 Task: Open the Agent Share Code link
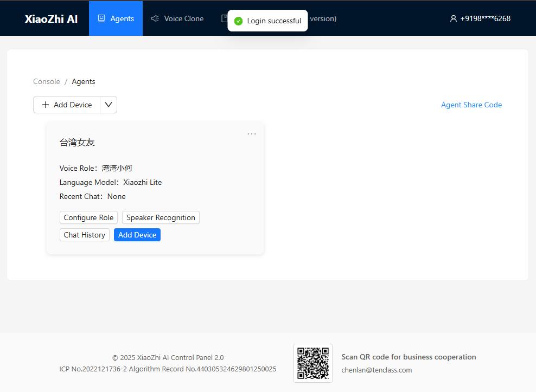[x=471, y=105]
